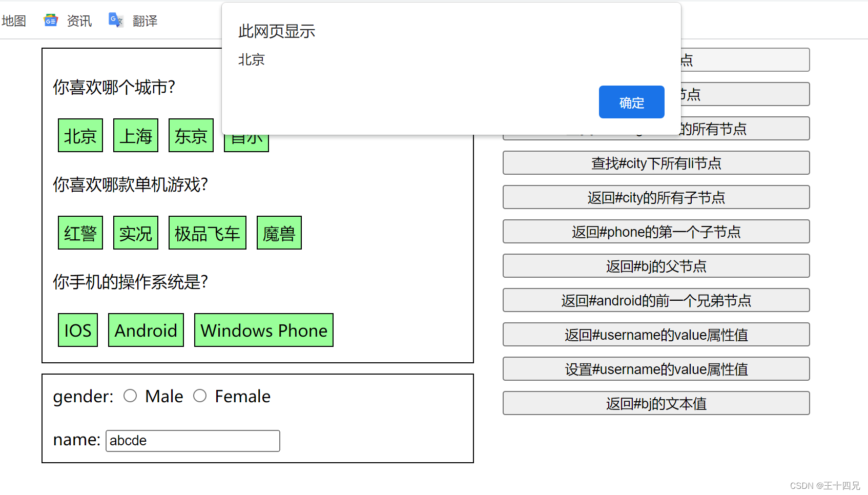Click inside the name text input field
Image resolution: width=868 pixels, height=495 pixels.
[192, 440]
